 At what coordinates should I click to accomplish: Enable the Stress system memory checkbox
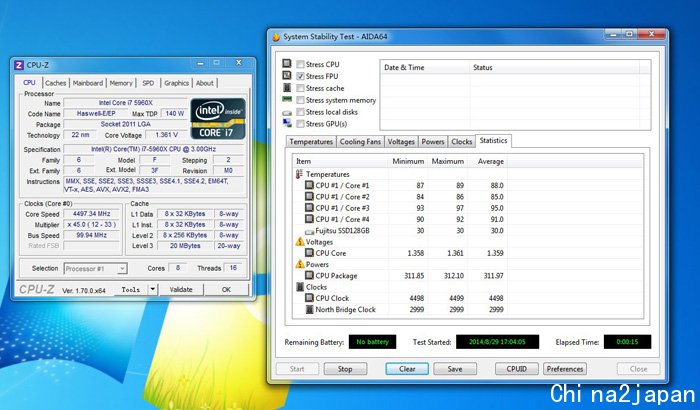[x=300, y=100]
